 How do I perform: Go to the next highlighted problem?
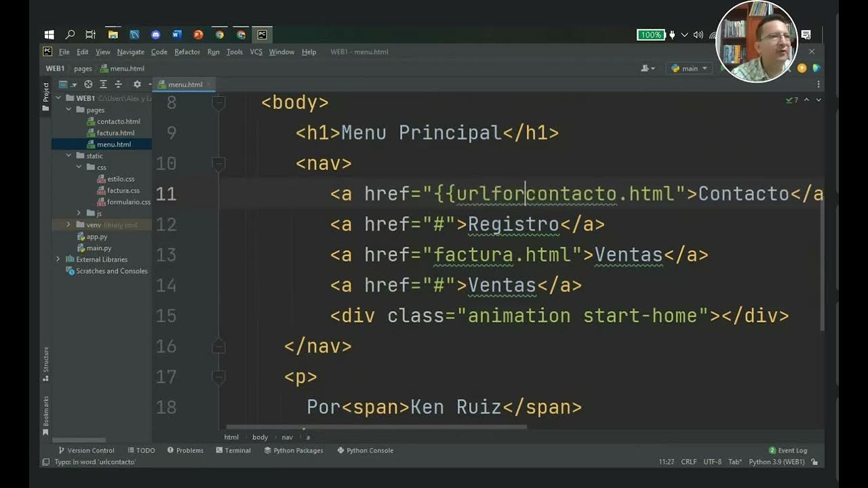pos(818,100)
